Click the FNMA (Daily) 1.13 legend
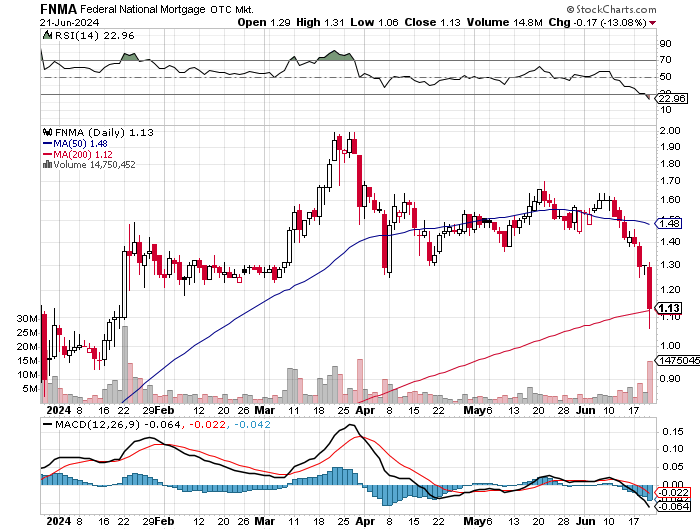Image resolution: width=700 pixels, height=530 pixels. (104, 133)
